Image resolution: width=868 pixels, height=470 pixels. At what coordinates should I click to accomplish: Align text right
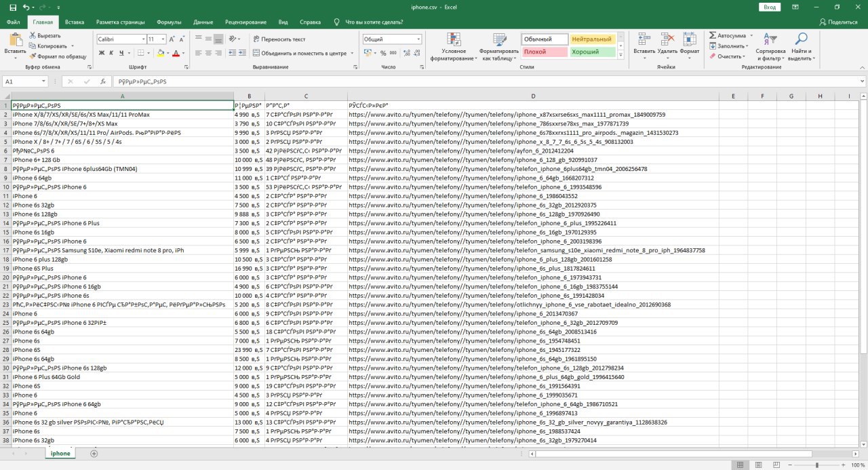click(219, 53)
